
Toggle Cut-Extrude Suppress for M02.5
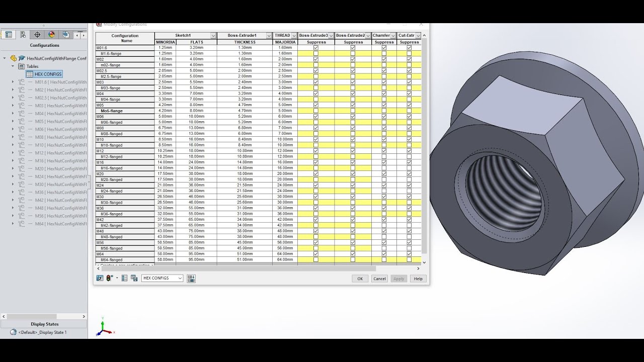[x=409, y=71]
